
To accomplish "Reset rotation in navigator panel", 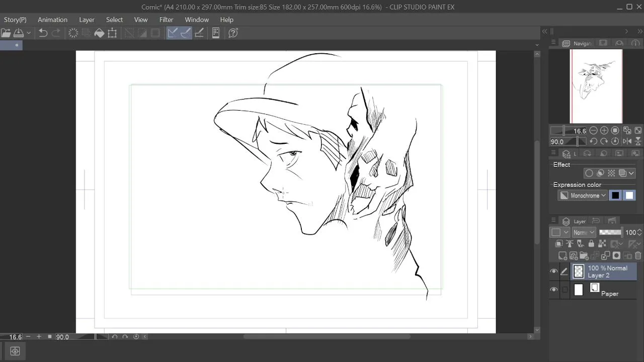I will pos(615,142).
